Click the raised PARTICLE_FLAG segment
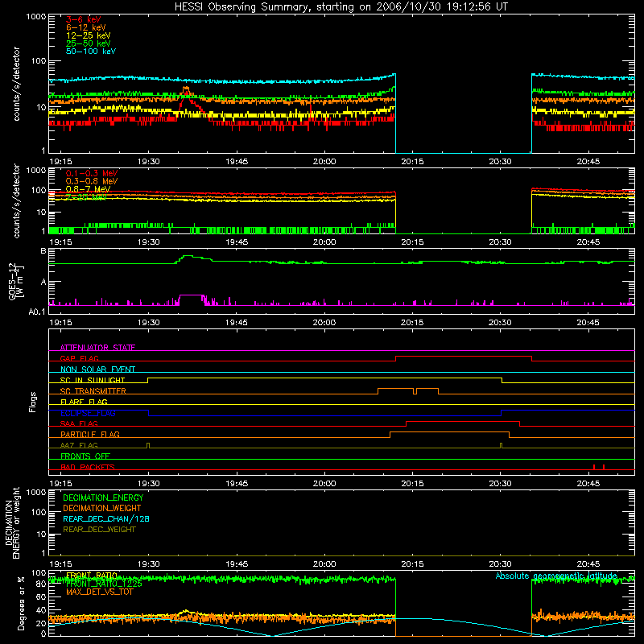 [x=450, y=432]
